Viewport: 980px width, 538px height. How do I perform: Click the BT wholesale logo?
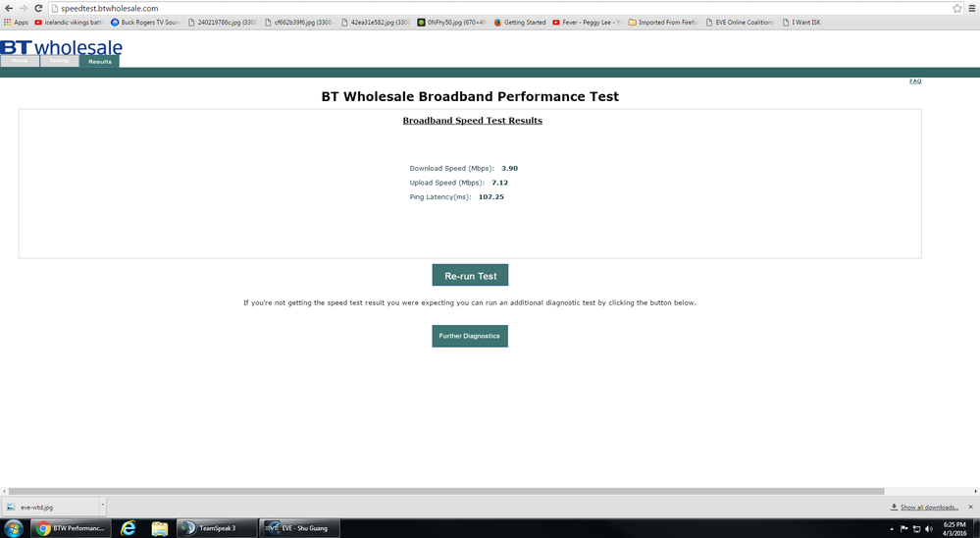[x=61, y=47]
